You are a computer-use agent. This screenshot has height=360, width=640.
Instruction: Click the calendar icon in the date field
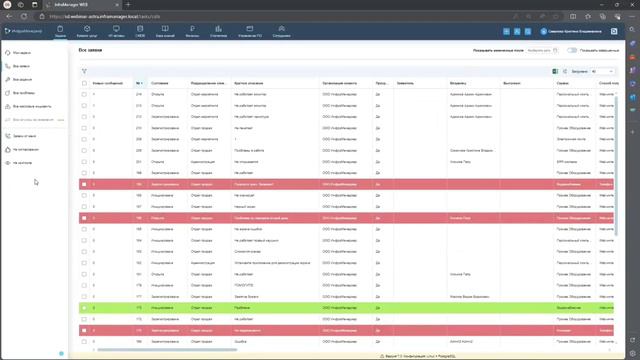(x=555, y=50)
